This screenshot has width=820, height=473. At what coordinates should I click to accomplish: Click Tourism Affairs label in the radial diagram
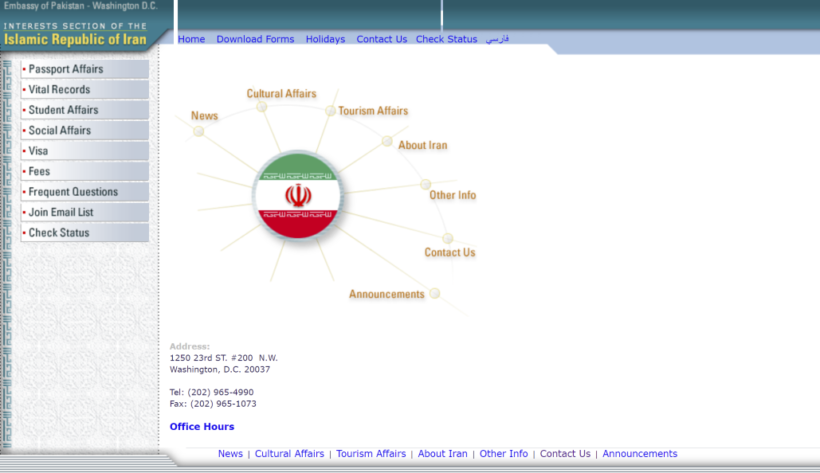(373, 111)
